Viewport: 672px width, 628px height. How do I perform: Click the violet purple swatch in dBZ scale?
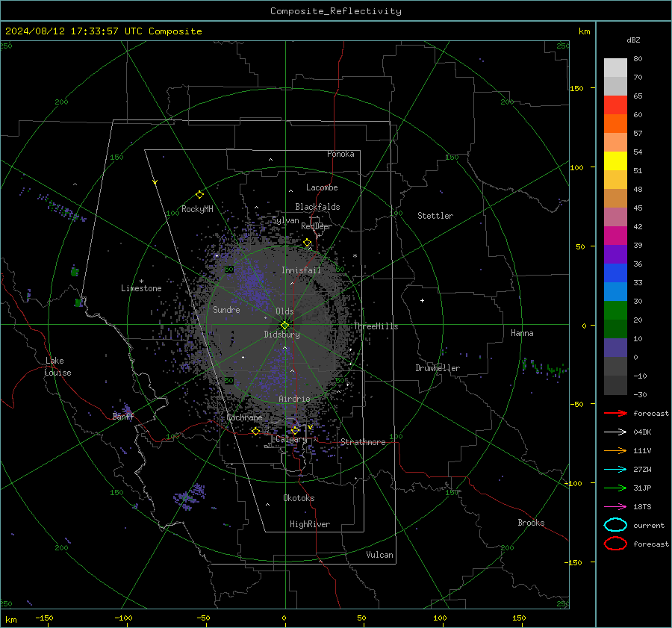click(x=615, y=255)
